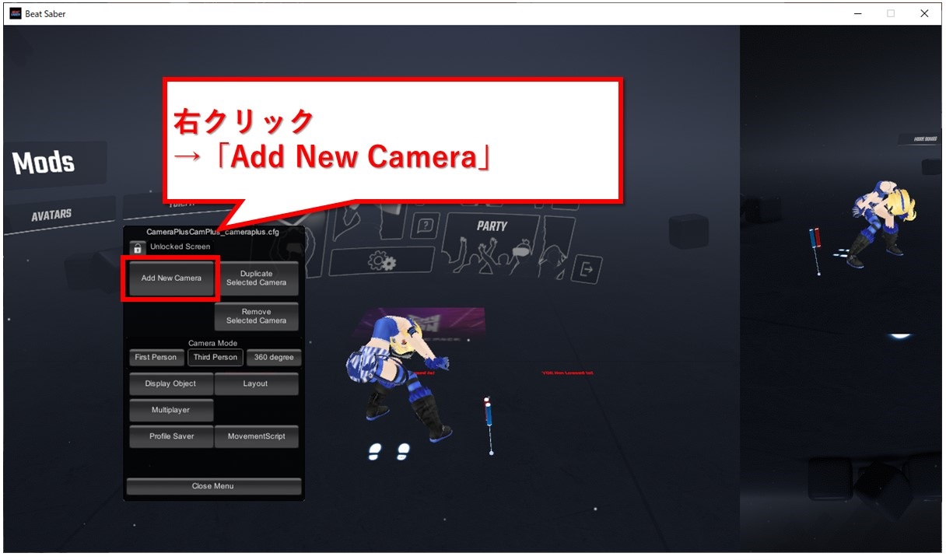Image resolution: width=946 pixels, height=560 pixels.
Task: Open the Display Object settings
Action: [x=170, y=383]
